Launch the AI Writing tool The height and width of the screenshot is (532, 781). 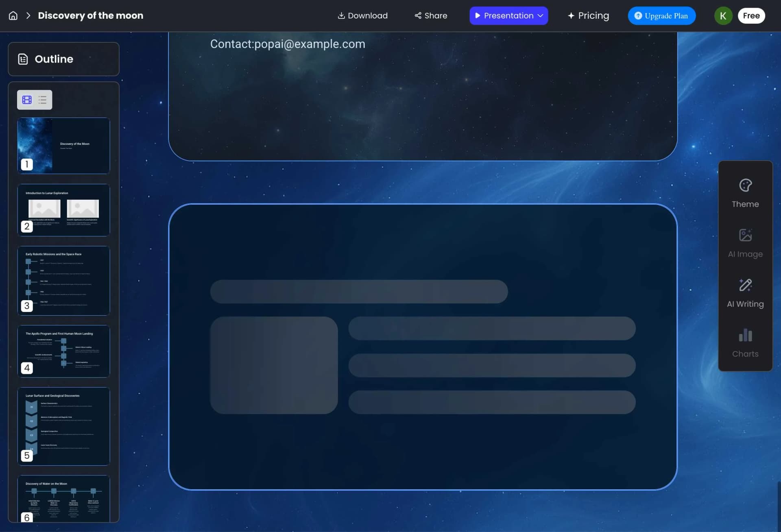coord(745,294)
